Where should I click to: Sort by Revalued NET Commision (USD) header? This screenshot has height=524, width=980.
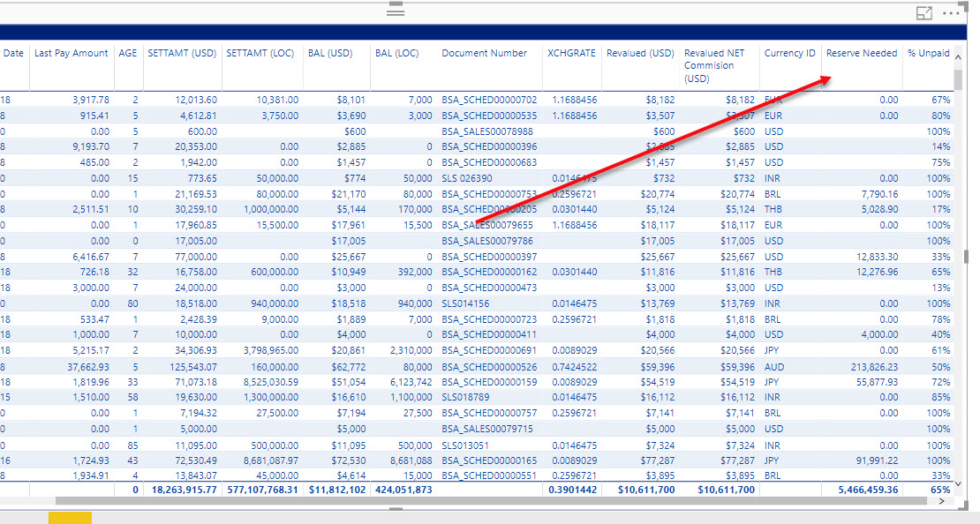[x=715, y=65]
